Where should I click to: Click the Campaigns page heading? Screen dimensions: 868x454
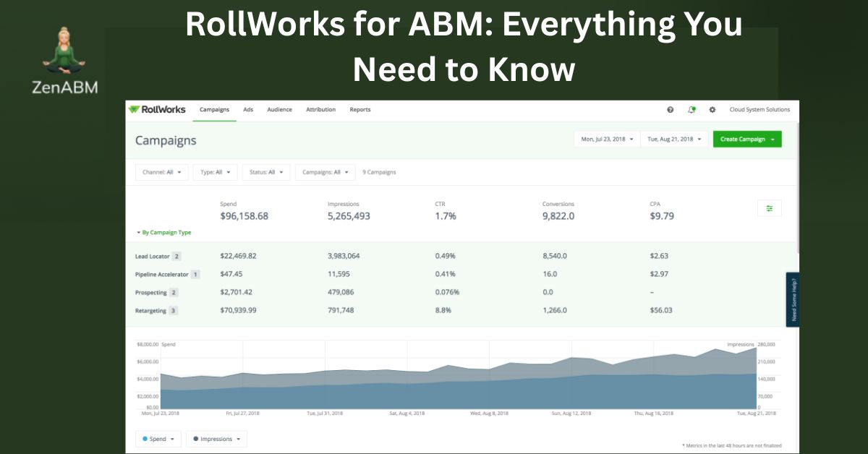[x=166, y=140]
